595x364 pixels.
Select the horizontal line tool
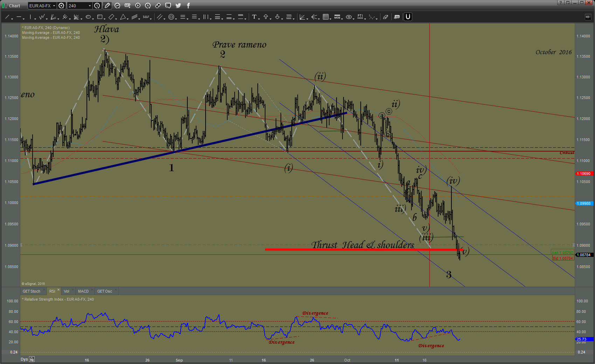19,17
